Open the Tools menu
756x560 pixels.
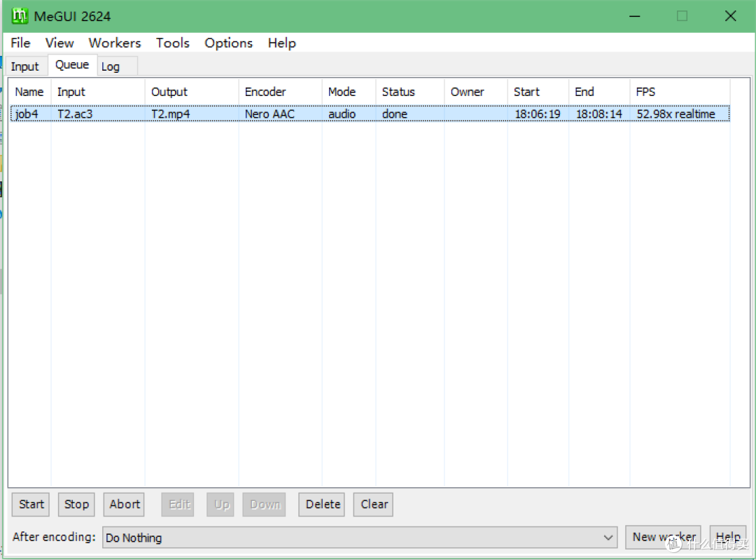click(x=173, y=43)
